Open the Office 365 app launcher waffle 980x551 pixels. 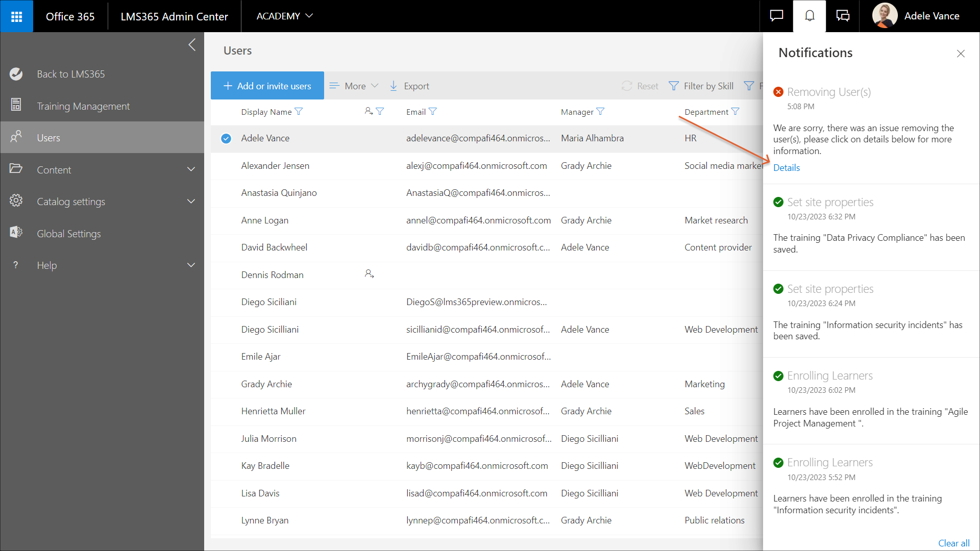pyautogui.click(x=16, y=16)
